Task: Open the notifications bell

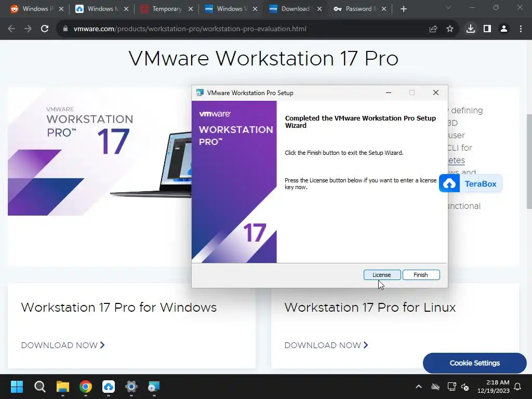Action: click(x=517, y=387)
